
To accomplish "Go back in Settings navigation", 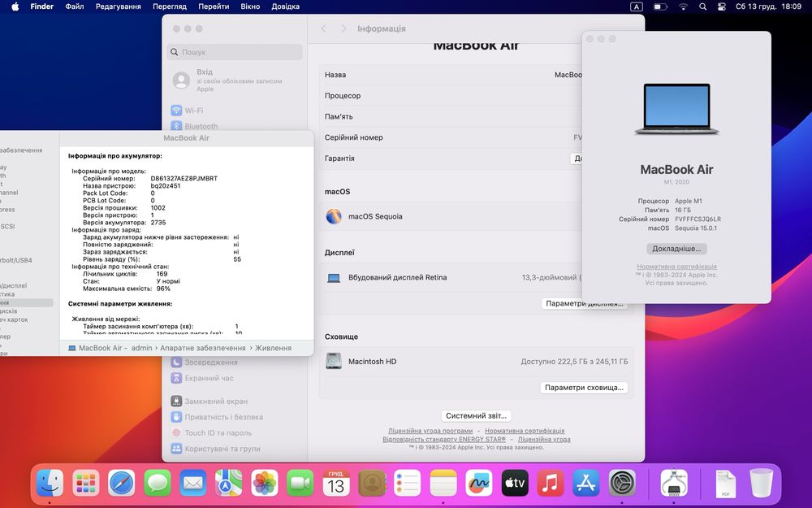I will [324, 28].
